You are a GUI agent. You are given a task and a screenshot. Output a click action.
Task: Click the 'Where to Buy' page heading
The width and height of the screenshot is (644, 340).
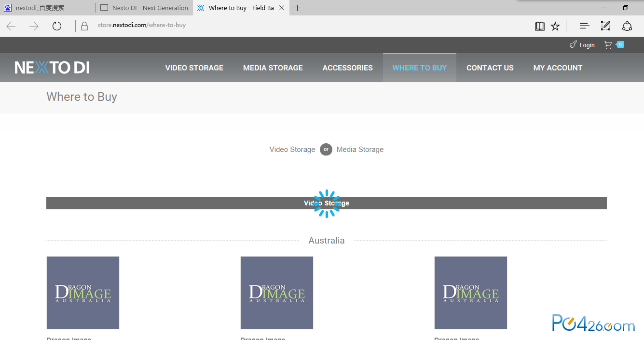point(82,97)
